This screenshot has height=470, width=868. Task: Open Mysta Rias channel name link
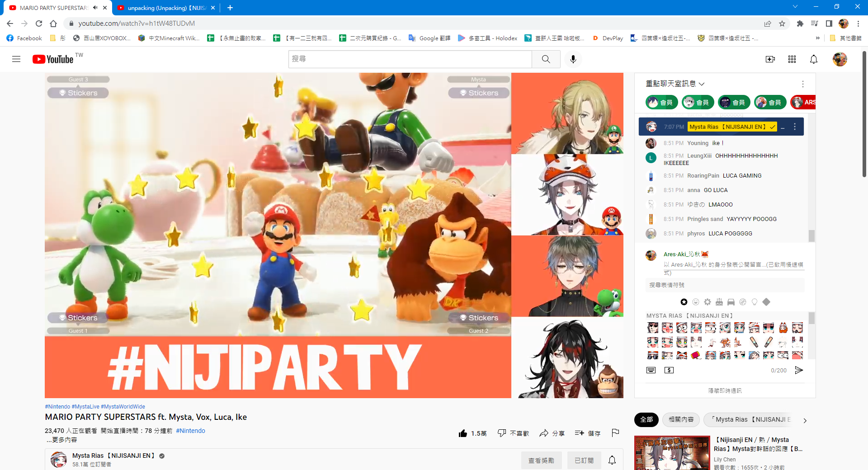113,456
